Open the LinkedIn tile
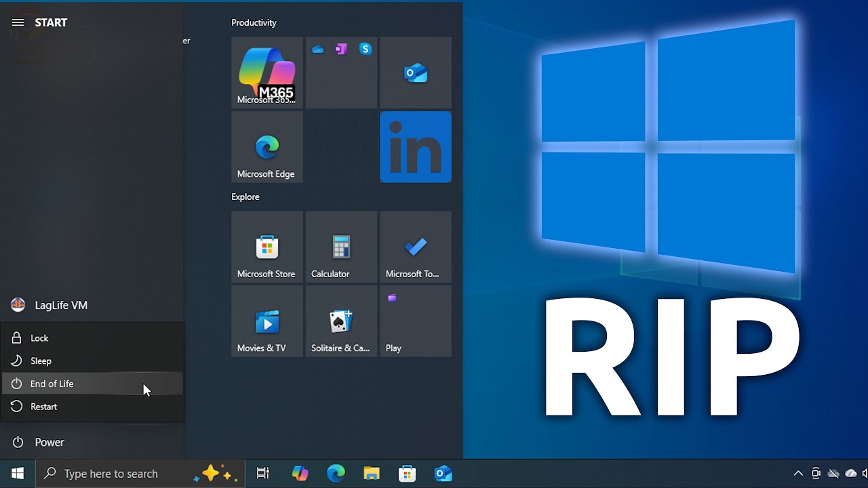Image resolution: width=868 pixels, height=488 pixels. tap(416, 147)
